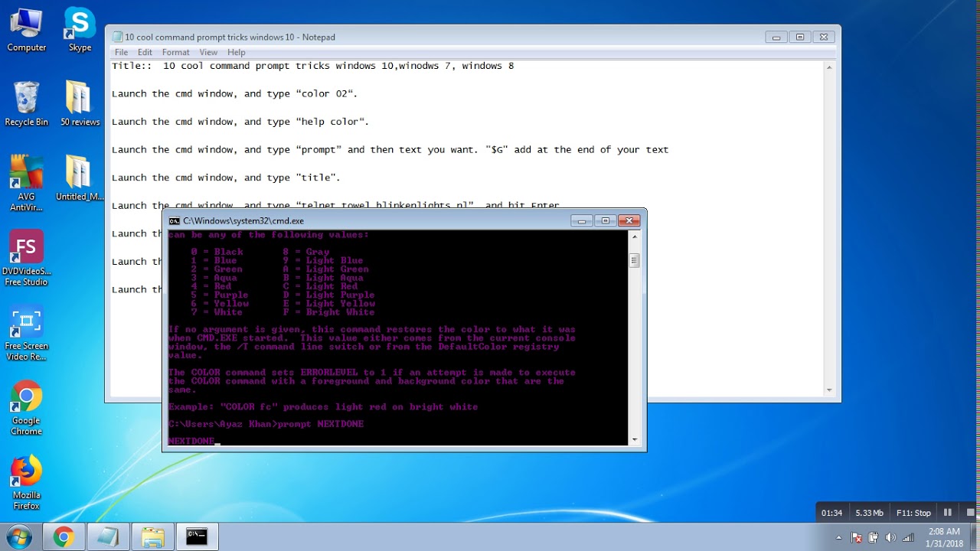Click the cmd window scrollbar thumb
This screenshot has width=980, height=551.
point(634,260)
